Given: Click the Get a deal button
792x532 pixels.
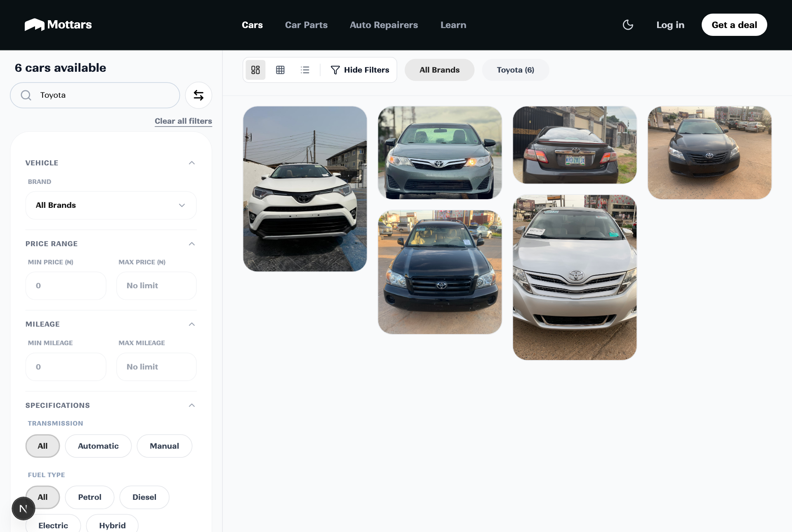Looking at the screenshot, I should coord(734,25).
